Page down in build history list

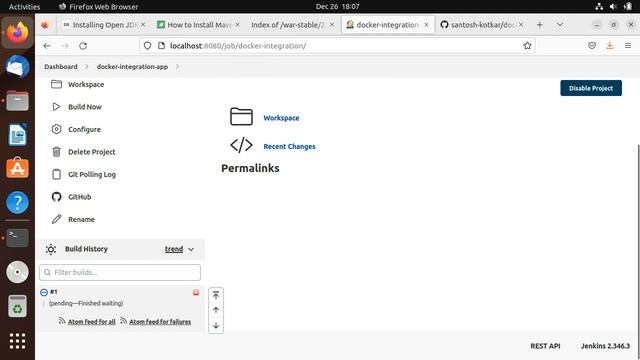coord(216,325)
